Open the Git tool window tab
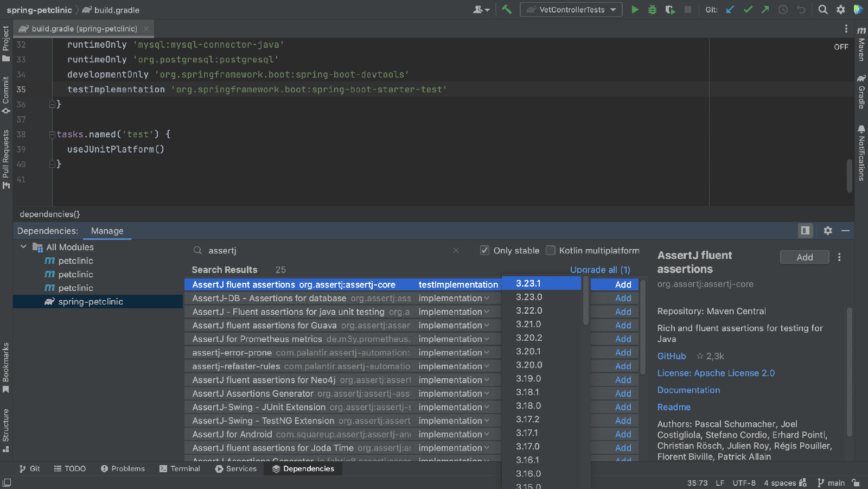 (x=29, y=468)
